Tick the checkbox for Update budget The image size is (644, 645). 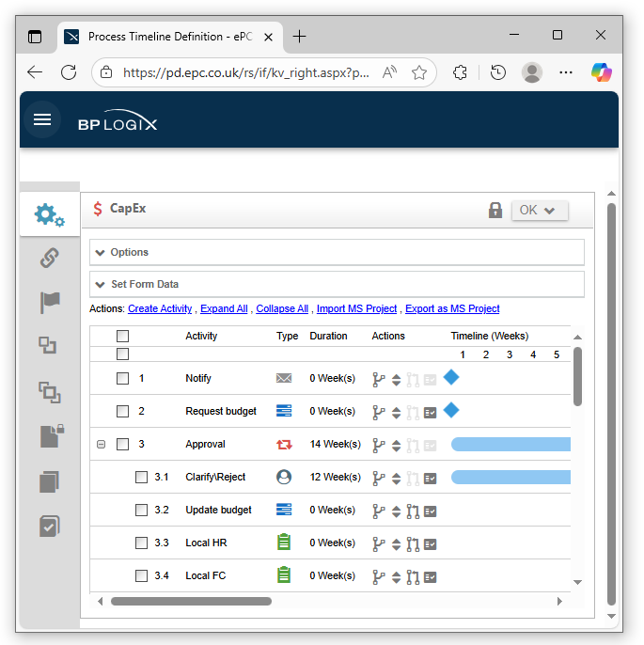(141, 511)
